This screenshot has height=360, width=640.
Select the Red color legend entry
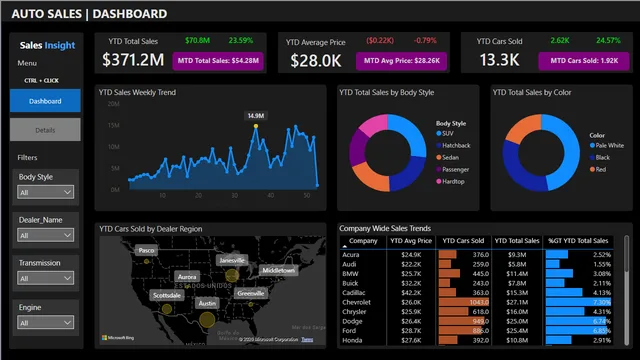[x=598, y=169]
